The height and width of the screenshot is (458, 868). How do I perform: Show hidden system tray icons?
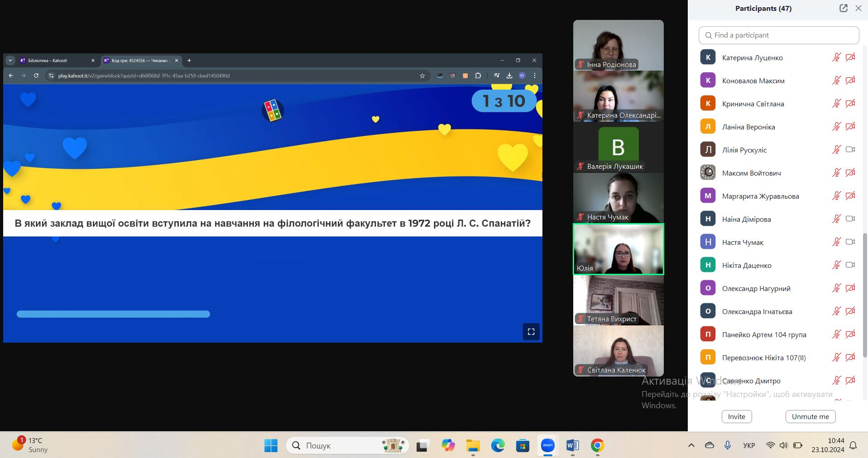[691, 446]
